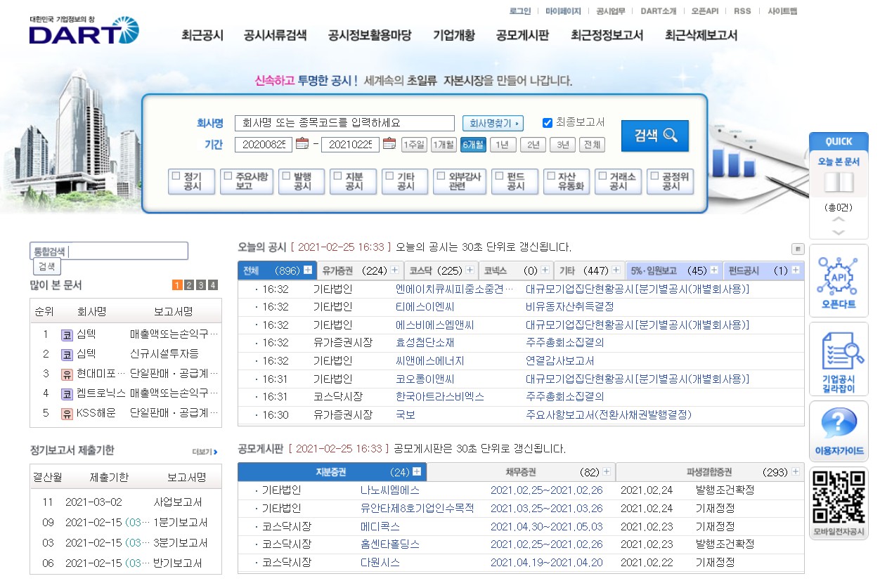This screenshot has height=588, width=880.
Task: Open the 기업개황 menu
Action: pyautogui.click(x=454, y=35)
